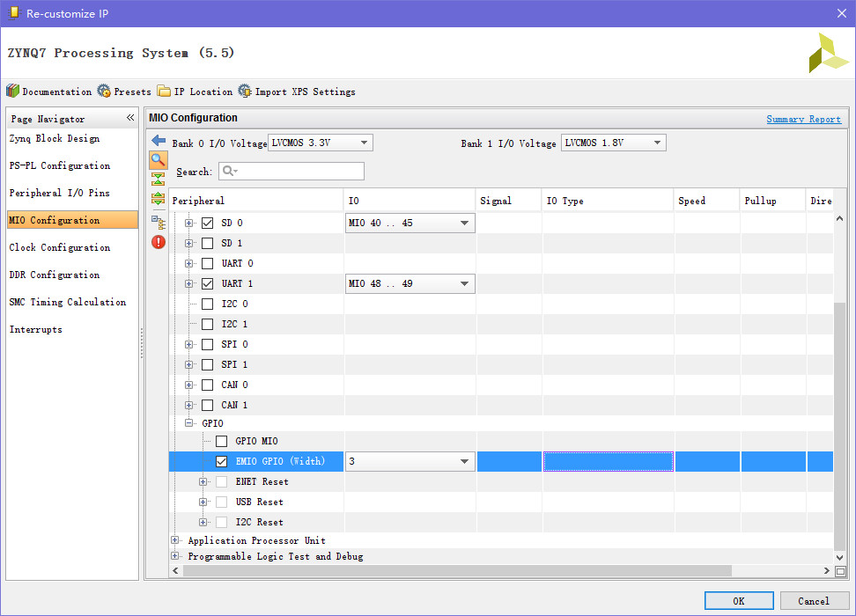Image resolution: width=856 pixels, height=616 pixels.
Task: Click the Collapse All tree icon
Action: [159, 179]
